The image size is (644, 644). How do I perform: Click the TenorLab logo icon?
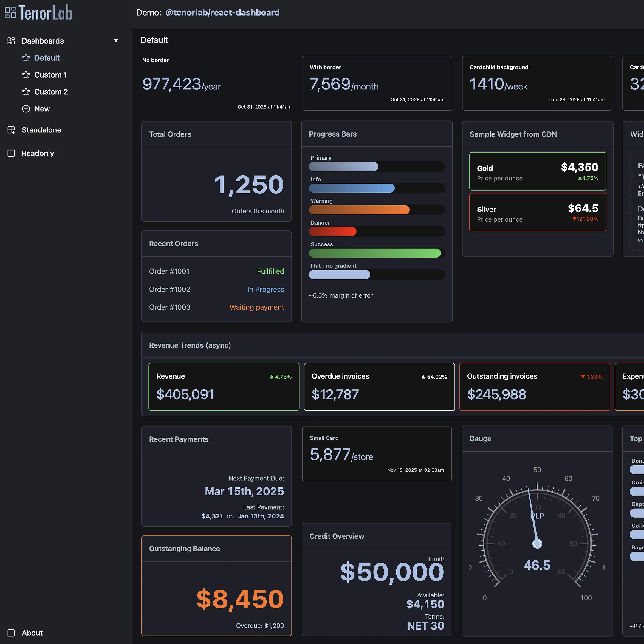[x=10, y=12]
